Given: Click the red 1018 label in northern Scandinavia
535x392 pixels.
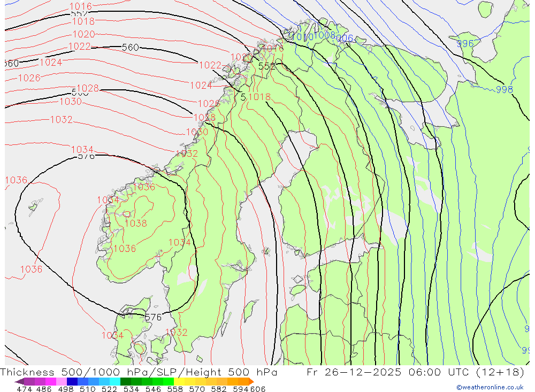Looking at the screenshot, I should click(259, 97).
